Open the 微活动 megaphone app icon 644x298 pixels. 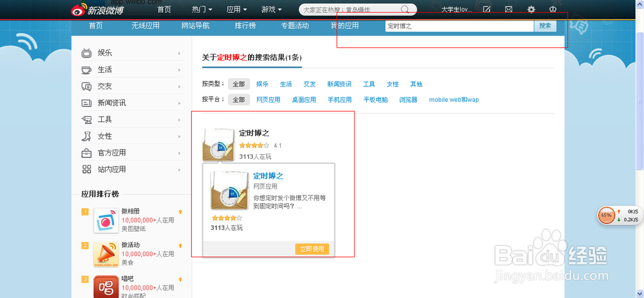coord(106,254)
